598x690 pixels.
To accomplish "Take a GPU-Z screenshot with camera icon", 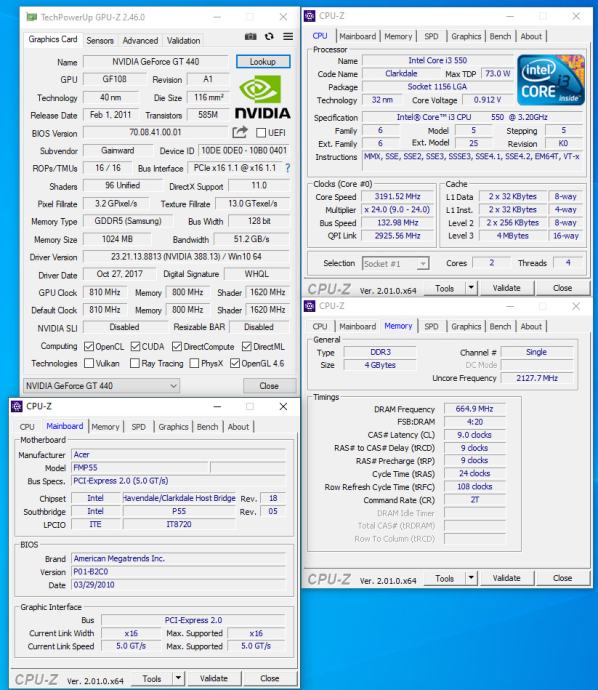I will (250, 37).
